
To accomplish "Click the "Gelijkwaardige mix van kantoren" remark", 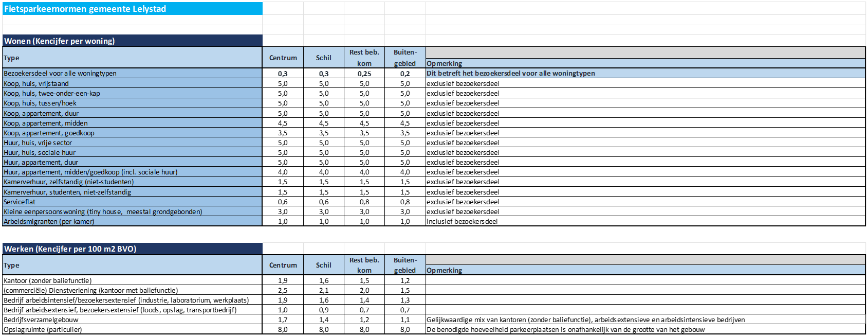I will point(586,320).
